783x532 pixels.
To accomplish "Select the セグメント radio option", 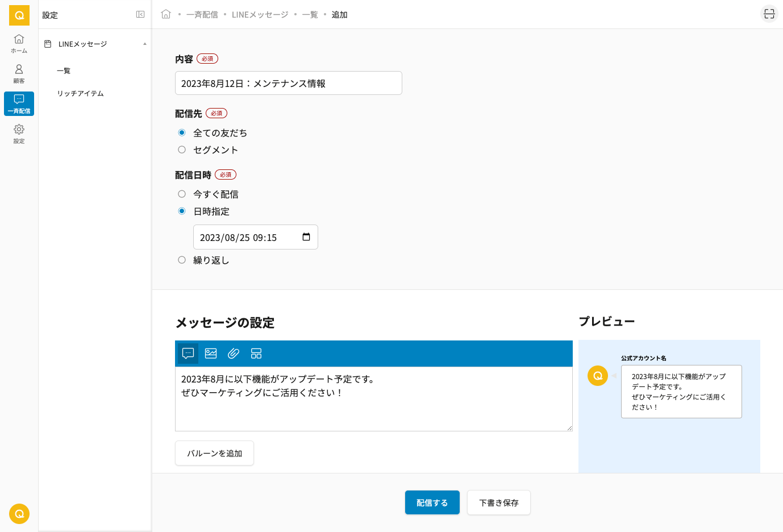I will pos(182,150).
